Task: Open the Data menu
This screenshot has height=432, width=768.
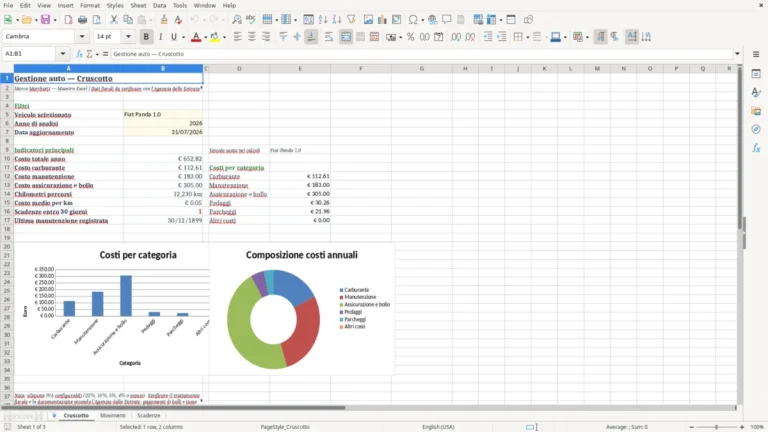Action: (159, 5)
